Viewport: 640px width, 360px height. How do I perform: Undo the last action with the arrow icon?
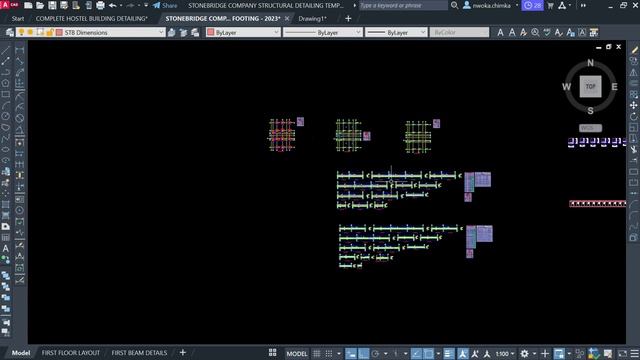pos(112,5)
